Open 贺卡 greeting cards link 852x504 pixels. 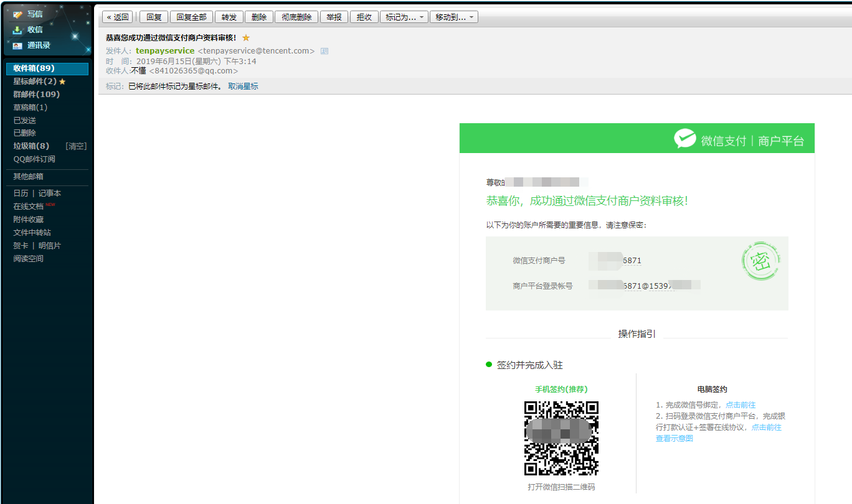[21, 246]
